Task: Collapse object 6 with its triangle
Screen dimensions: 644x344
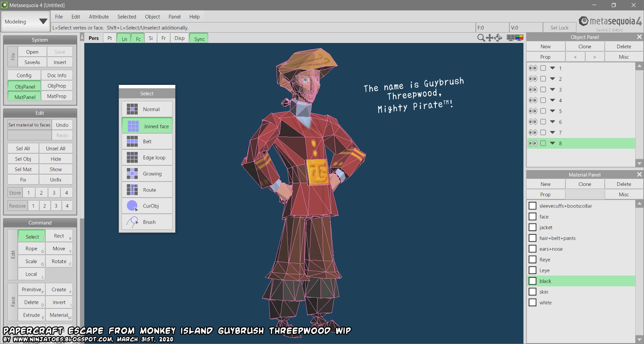Action: pyautogui.click(x=553, y=122)
